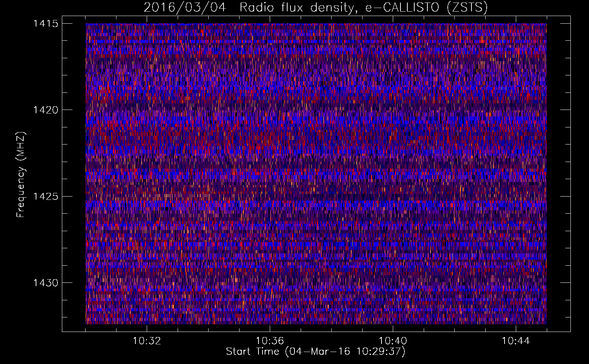The image size is (589, 364).
Task: Click the 10:44 time axis label
Action: [516, 341]
